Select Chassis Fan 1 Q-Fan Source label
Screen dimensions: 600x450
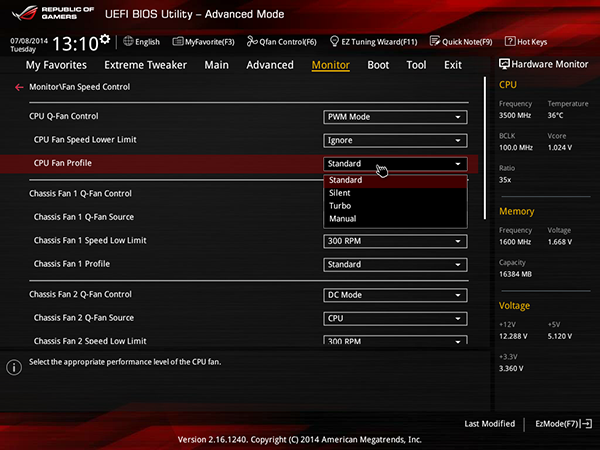click(x=84, y=217)
